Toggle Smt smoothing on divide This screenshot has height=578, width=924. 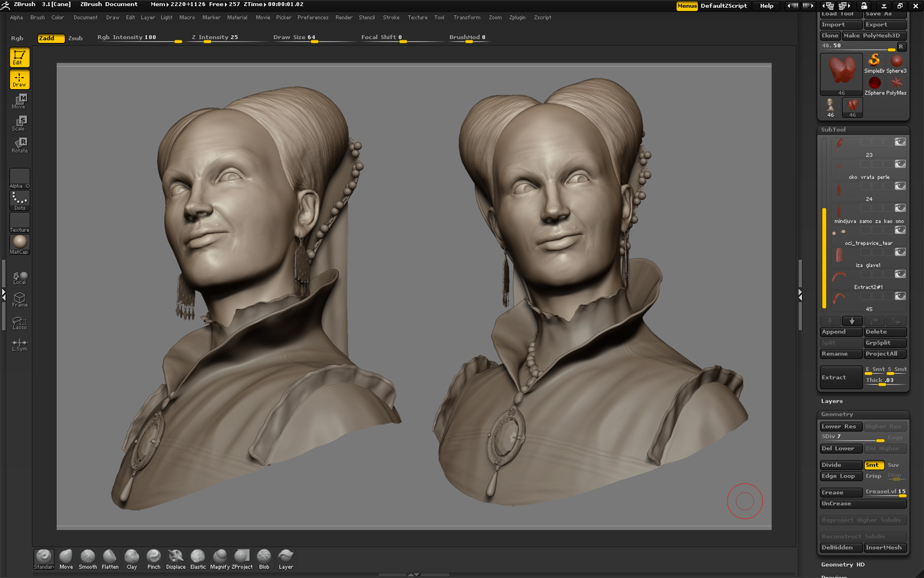pos(874,465)
